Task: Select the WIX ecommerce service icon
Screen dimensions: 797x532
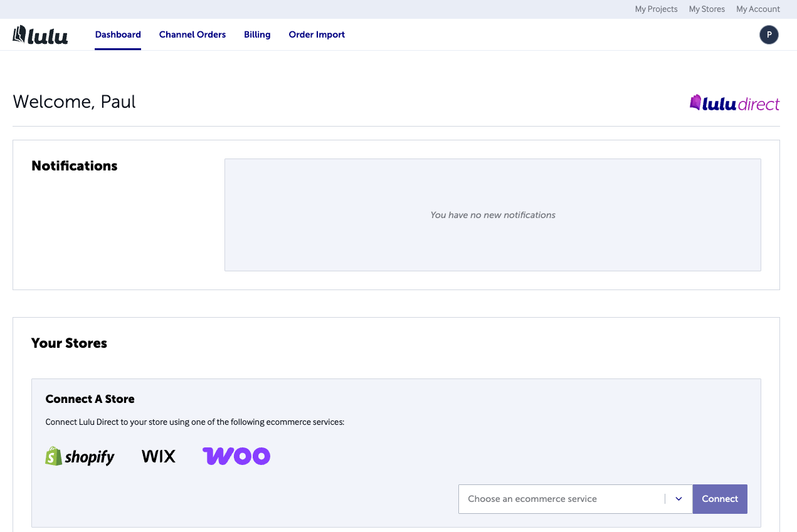Action: (x=158, y=456)
